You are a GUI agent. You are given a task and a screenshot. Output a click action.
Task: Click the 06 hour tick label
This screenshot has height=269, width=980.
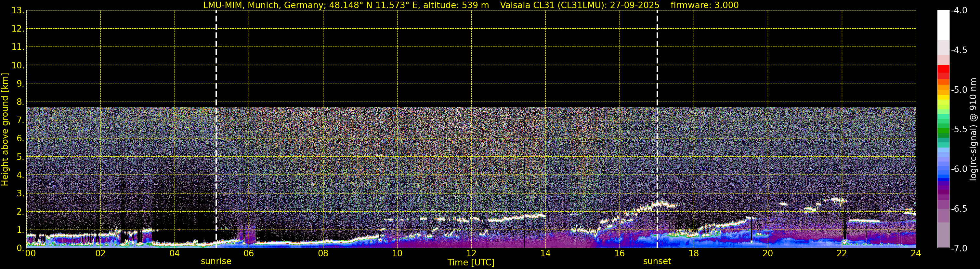click(x=249, y=253)
